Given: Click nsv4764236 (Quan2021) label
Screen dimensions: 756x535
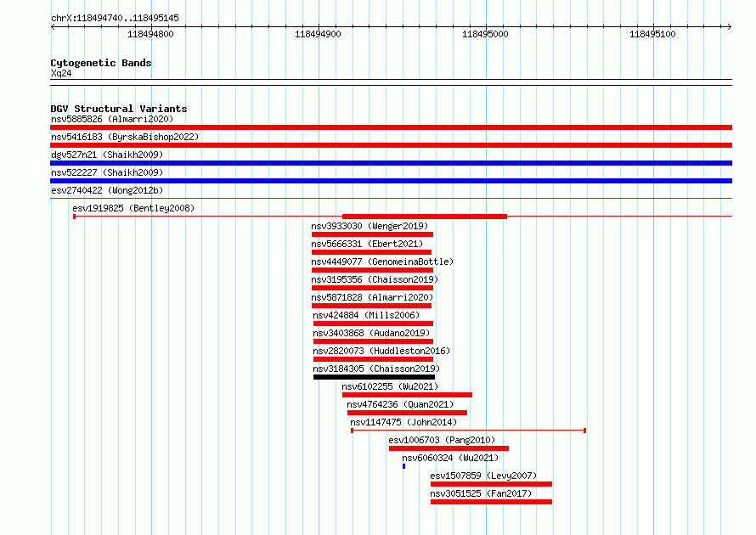Looking at the screenshot, I should [x=400, y=404].
